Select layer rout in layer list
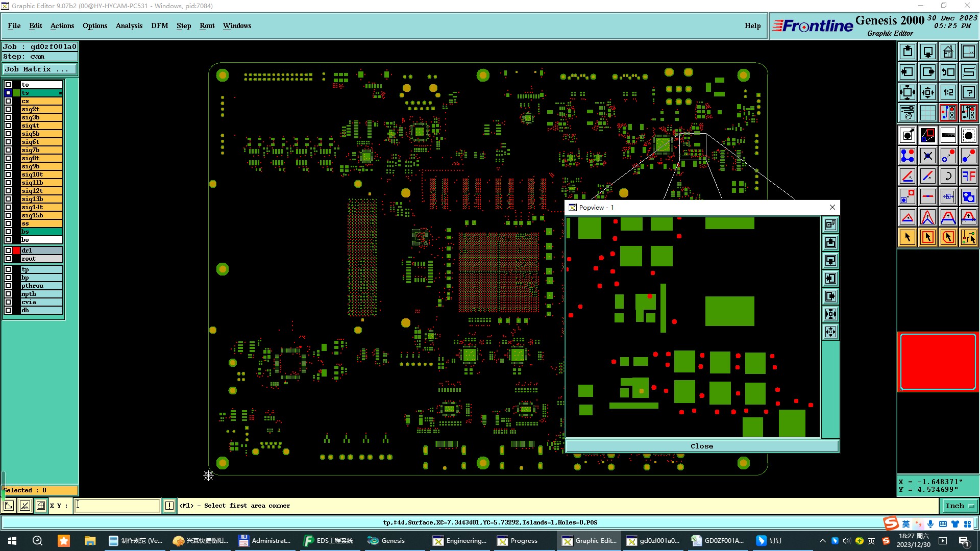The height and width of the screenshot is (551, 980). click(x=41, y=259)
